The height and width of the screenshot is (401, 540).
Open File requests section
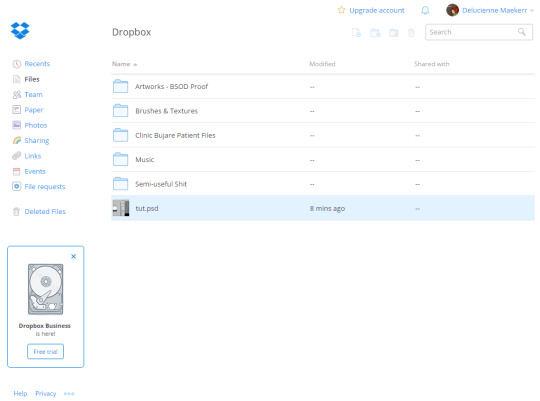[45, 186]
